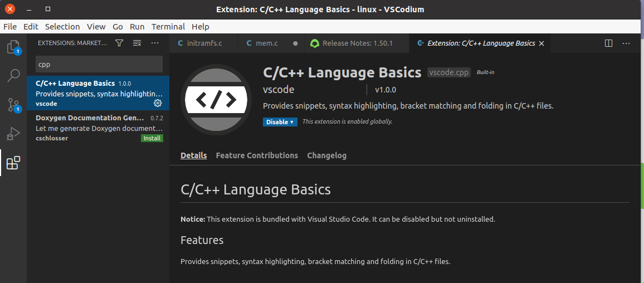
Task: Click the Built-in label
Action: click(x=485, y=72)
